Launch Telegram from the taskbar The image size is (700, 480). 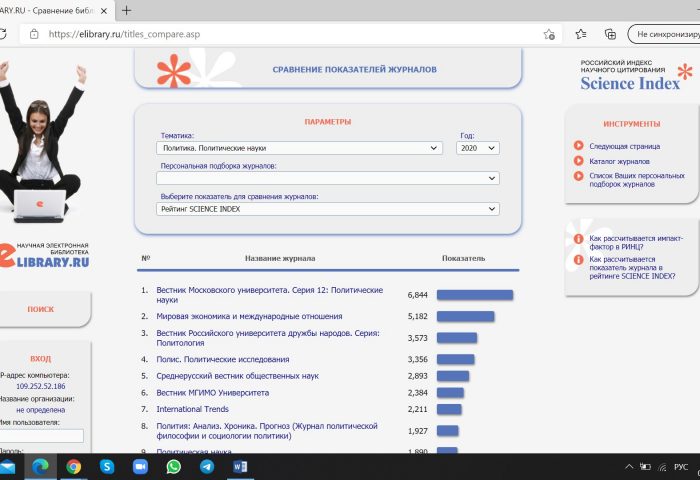[206, 466]
